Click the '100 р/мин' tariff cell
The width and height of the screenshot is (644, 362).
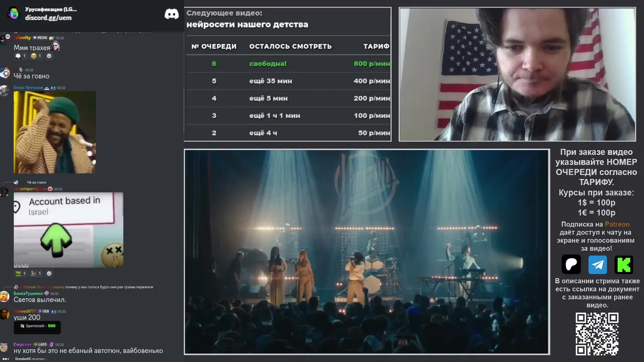coord(372,116)
